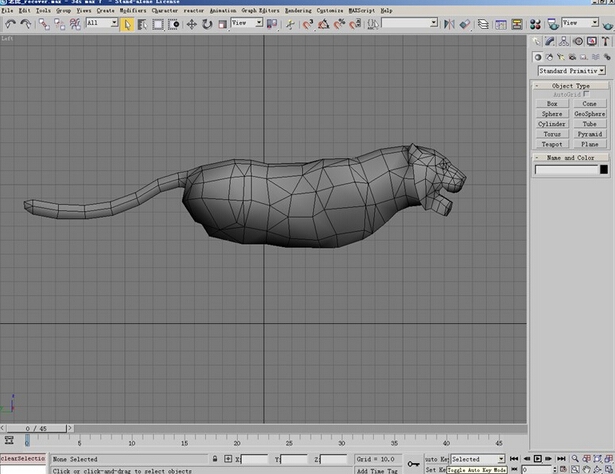Open Curve Editor icon
615x474 pixels.
(501, 24)
